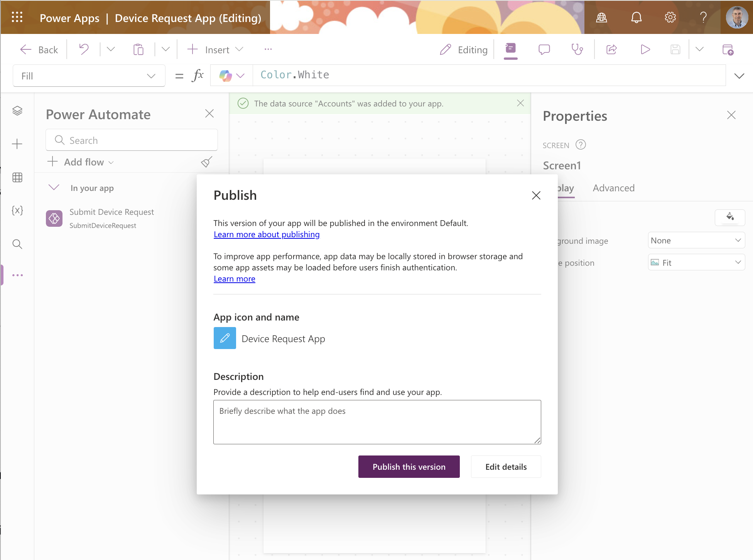
Task: Preview the app with Play icon
Action: click(645, 49)
